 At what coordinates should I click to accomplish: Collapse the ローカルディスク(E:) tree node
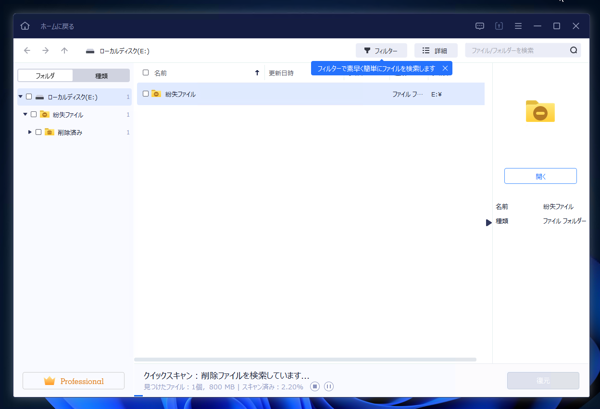(x=20, y=96)
